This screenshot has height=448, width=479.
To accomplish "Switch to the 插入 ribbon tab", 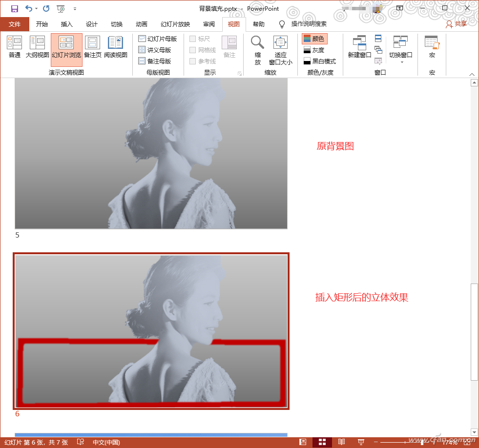I will coord(66,24).
